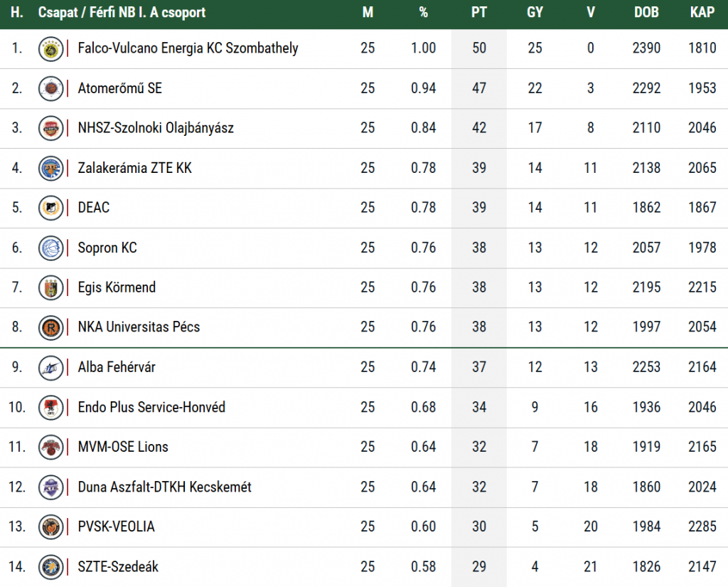Click the NKA Universitas Pécs logo
Screen dimensions: 728x587
tap(51, 327)
